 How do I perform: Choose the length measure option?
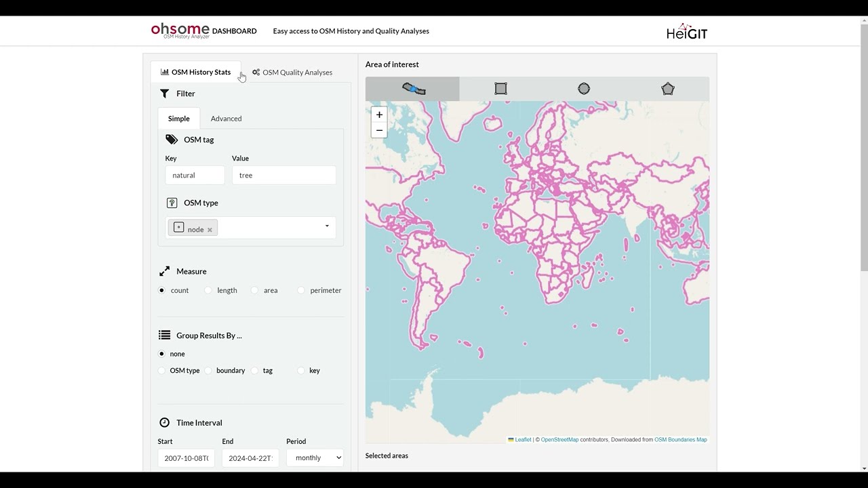pyautogui.click(x=208, y=290)
